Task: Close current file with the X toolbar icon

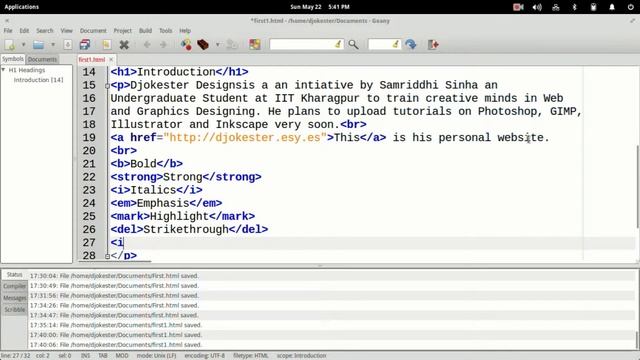Action: 124,44
